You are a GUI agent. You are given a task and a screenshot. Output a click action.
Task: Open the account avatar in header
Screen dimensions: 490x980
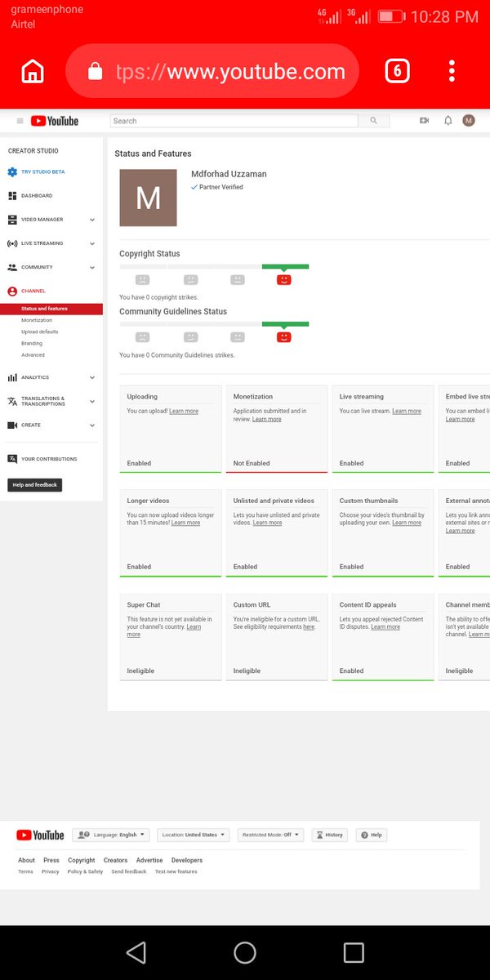pyautogui.click(x=469, y=121)
